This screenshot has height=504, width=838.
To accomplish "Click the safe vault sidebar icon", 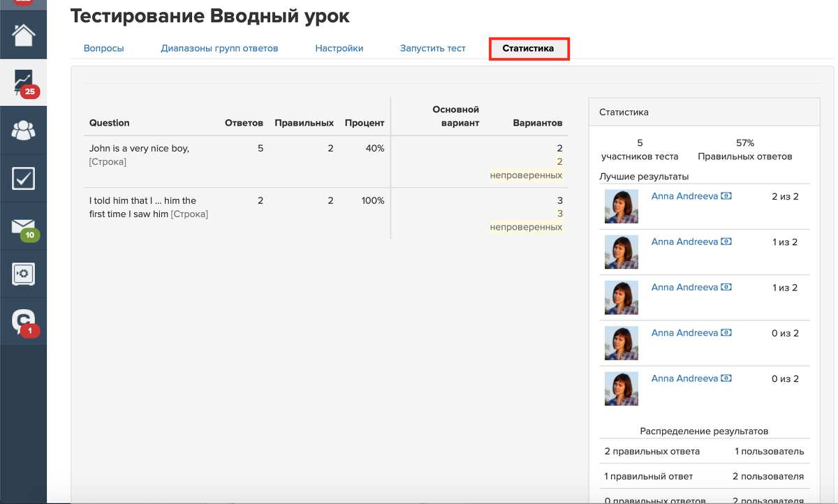I will [x=23, y=274].
